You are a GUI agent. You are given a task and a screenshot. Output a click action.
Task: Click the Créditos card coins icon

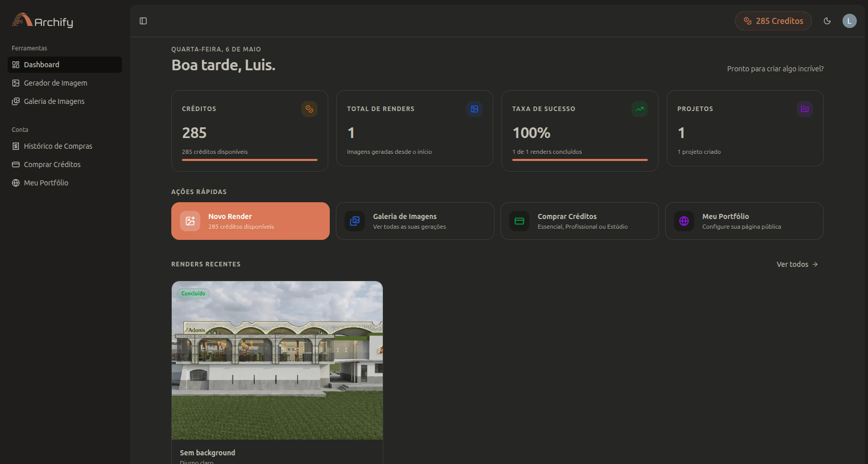pos(309,109)
